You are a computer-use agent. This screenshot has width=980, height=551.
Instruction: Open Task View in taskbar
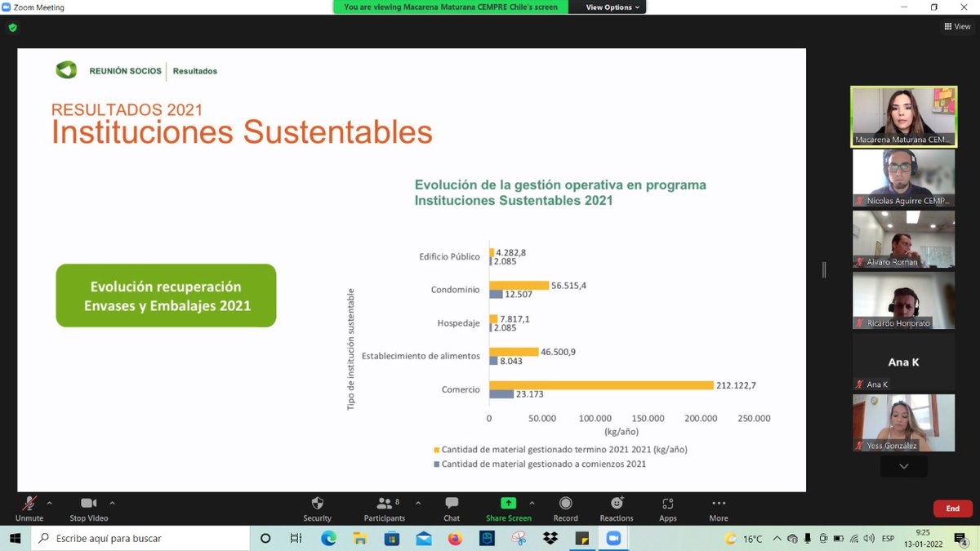tap(296, 538)
